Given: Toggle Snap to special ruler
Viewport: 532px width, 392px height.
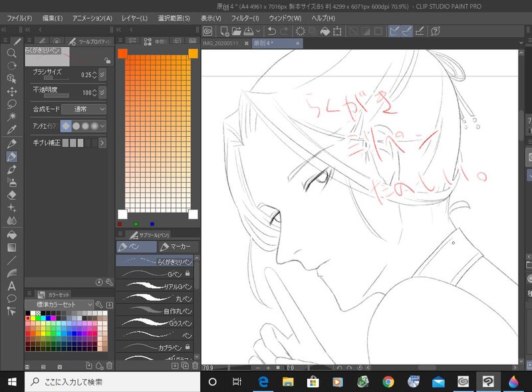Looking at the screenshot, I should click(x=406, y=31).
